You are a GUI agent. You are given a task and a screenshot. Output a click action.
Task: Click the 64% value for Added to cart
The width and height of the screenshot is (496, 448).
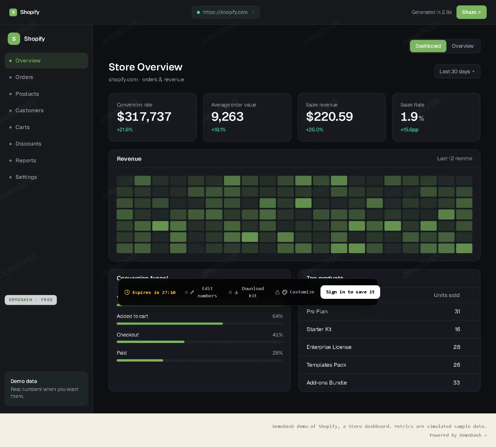(278, 316)
